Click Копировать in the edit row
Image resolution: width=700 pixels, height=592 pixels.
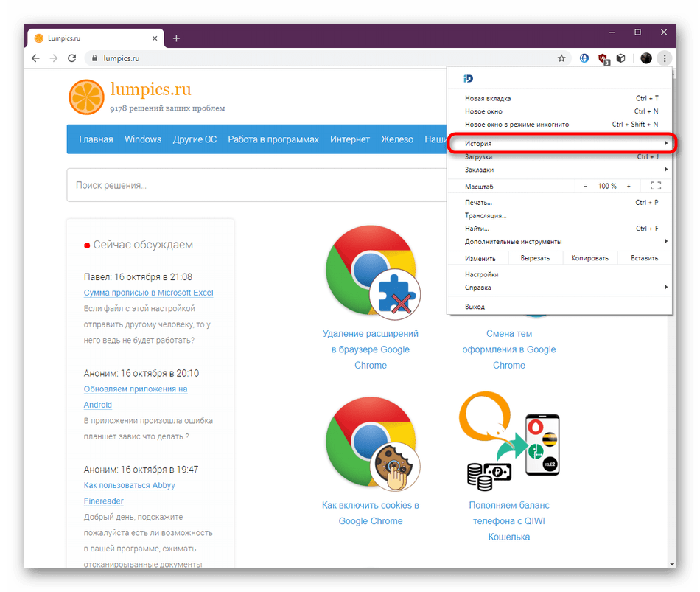(x=589, y=258)
